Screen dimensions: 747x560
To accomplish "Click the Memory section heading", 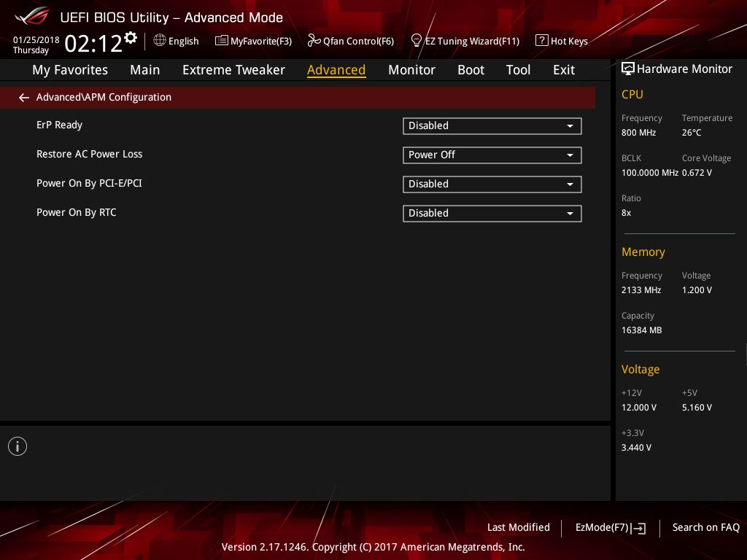I will pyautogui.click(x=643, y=252).
